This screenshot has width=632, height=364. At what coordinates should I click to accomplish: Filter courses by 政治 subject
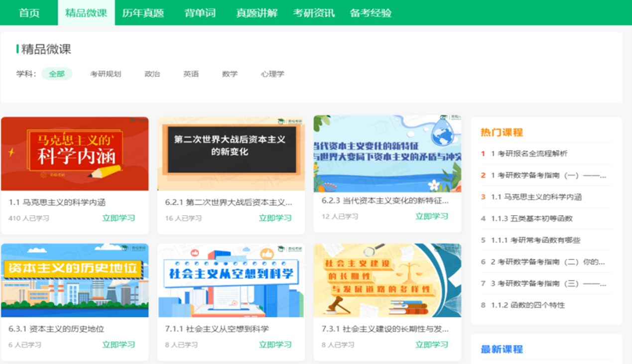click(x=152, y=74)
